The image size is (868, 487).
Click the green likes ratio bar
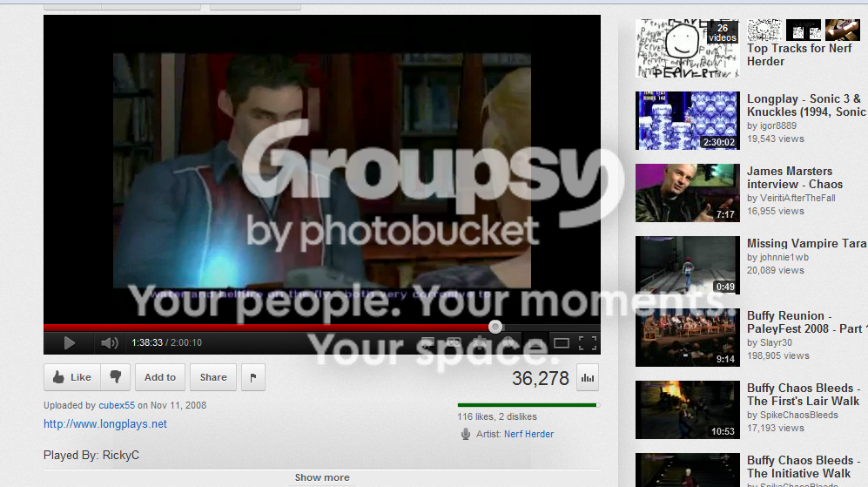click(x=527, y=405)
